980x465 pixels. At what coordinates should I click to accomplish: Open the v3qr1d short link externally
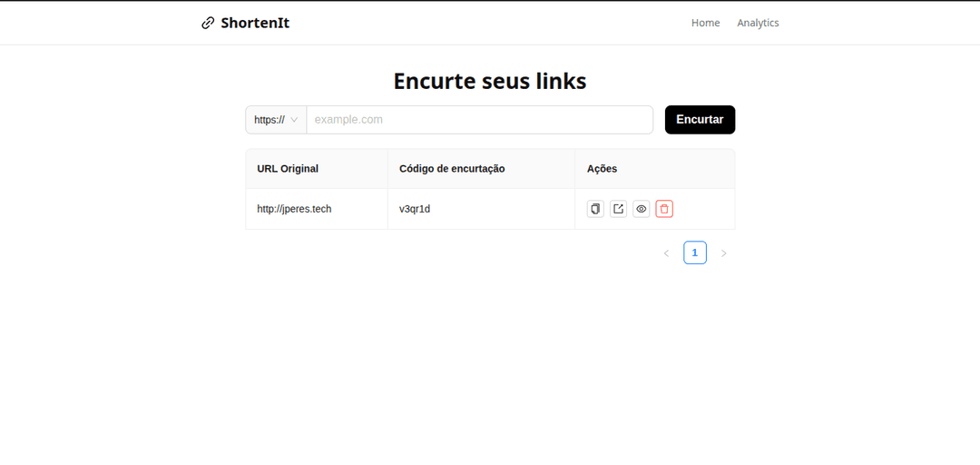618,209
